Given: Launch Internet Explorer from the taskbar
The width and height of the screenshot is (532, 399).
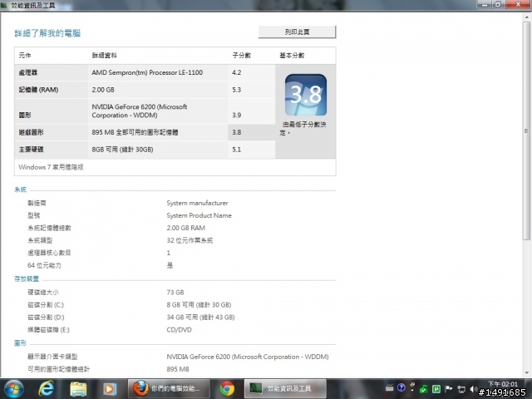Looking at the screenshot, I should [x=46, y=389].
